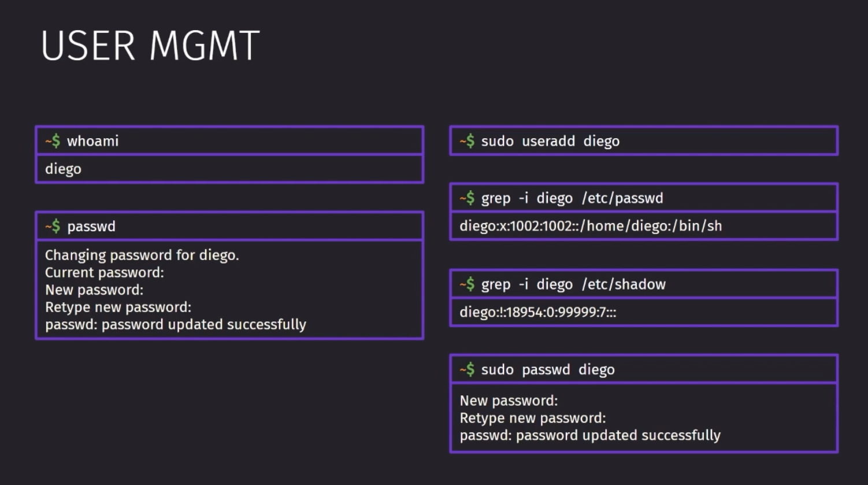Select the grep -i diego /etc/passwd command

click(x=572, y=198)
